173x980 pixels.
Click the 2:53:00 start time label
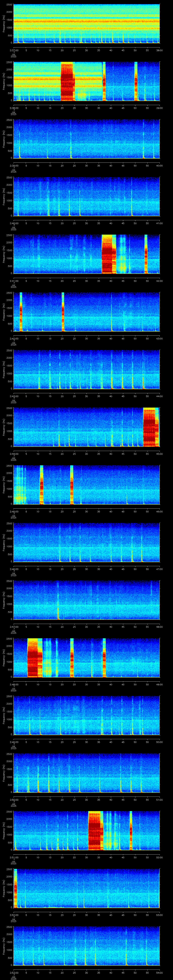13,972
